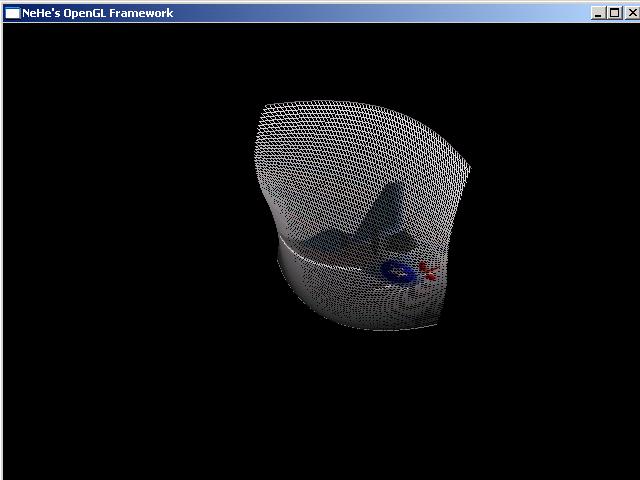640x480 pixels.
Task: Select the blue torus ring object
Action: (389, 272)
